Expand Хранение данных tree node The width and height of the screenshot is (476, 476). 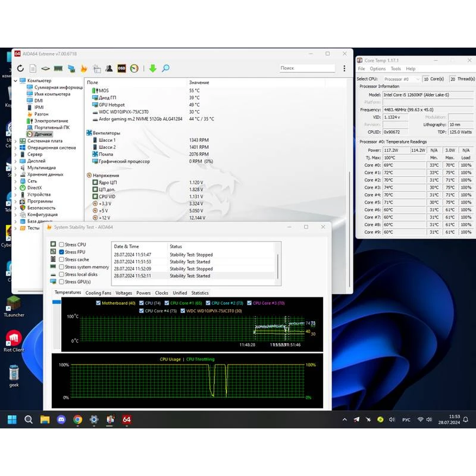tap(15, 175)
